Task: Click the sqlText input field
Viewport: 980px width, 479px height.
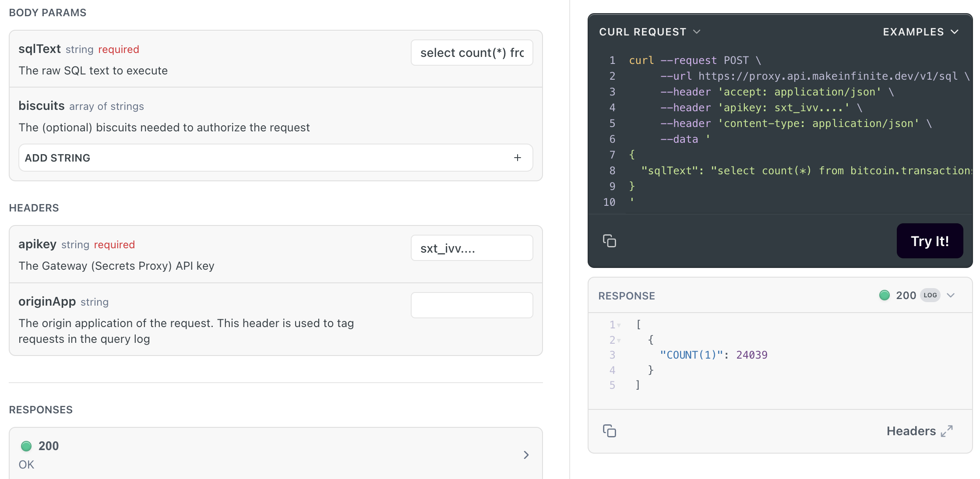Action: (472, 53)
